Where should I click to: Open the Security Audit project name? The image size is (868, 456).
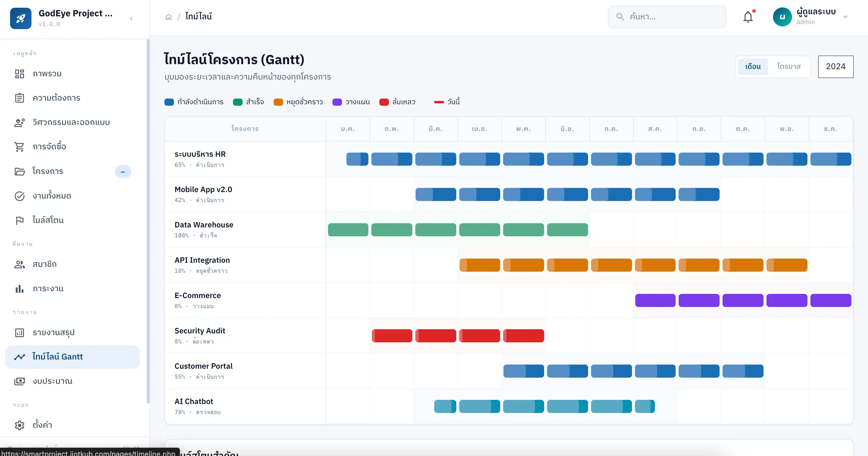pyautogui.click(x=200, y=331)
